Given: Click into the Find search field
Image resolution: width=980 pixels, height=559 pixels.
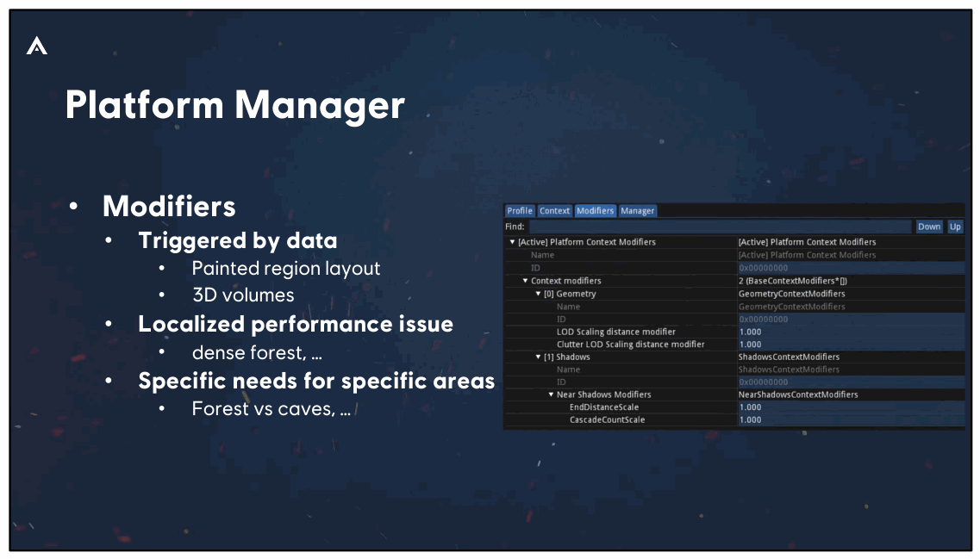Looking at the screenshot, I should pos(720,227).
